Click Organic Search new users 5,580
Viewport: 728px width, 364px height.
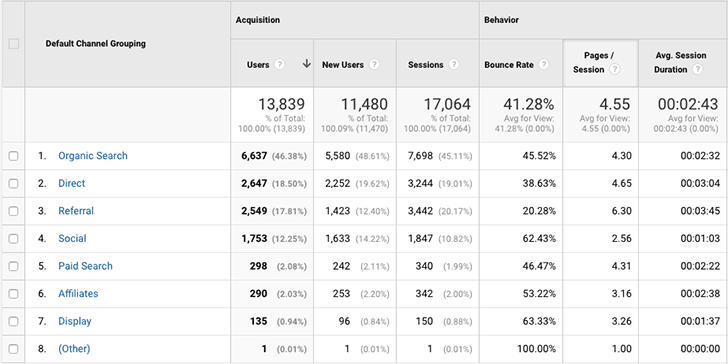point(338,156)
